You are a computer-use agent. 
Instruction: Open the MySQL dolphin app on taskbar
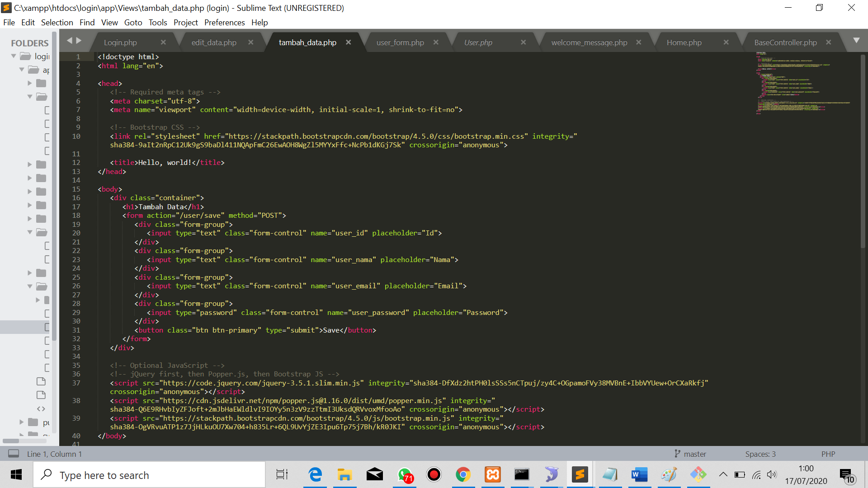coord(551,475)
